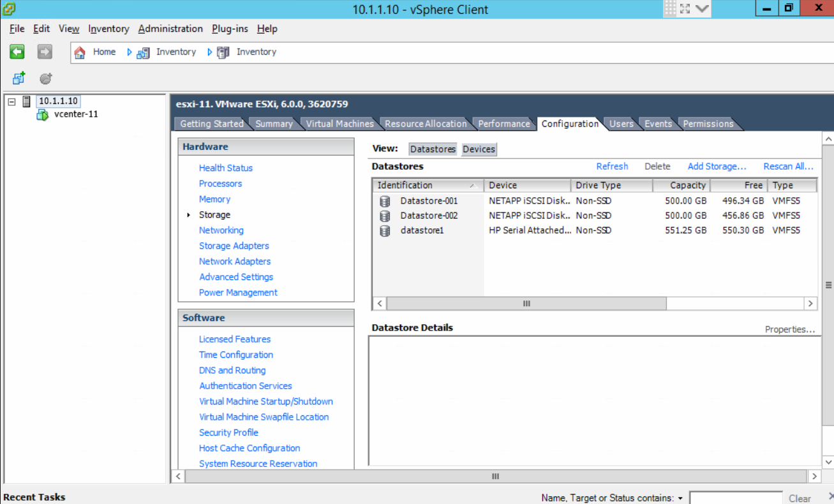Click the recent tasks search field
This screenshot has width=834, height=504.
735,498
